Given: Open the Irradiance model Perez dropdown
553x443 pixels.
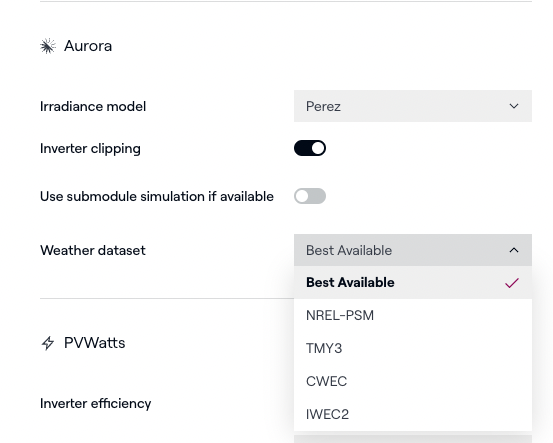Looking at the screenshot, I should [x=413, y=106].
